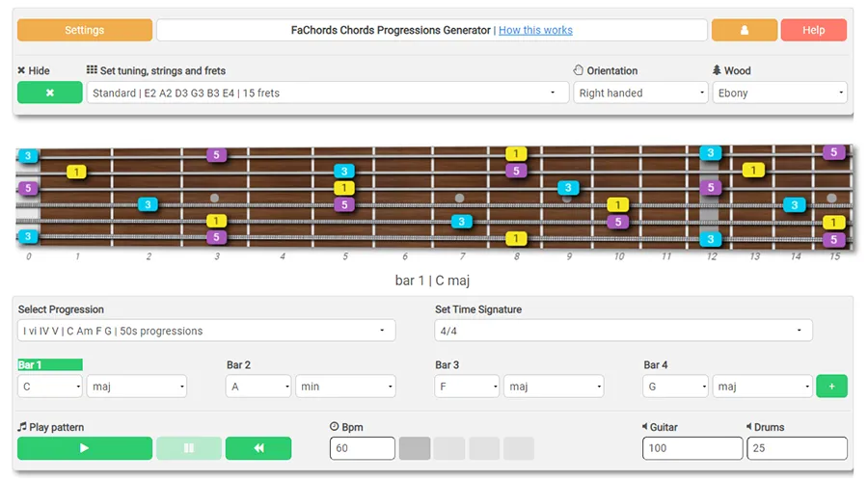This screenshot has height=481, width=868.
Task: Click the blue 3 marker at fret 12 top string
Action: click(x=710, y=152)
